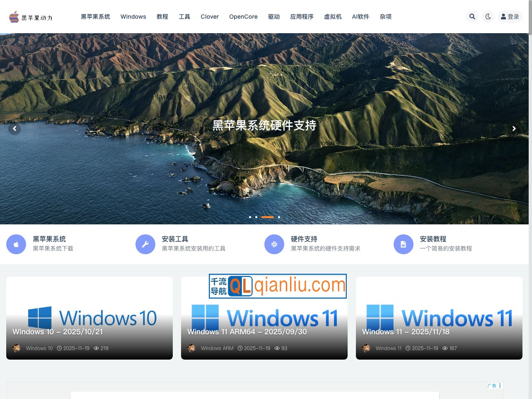Click the search magnifier icon
This screenshot has height=399, width=532.
coord(472,17)
